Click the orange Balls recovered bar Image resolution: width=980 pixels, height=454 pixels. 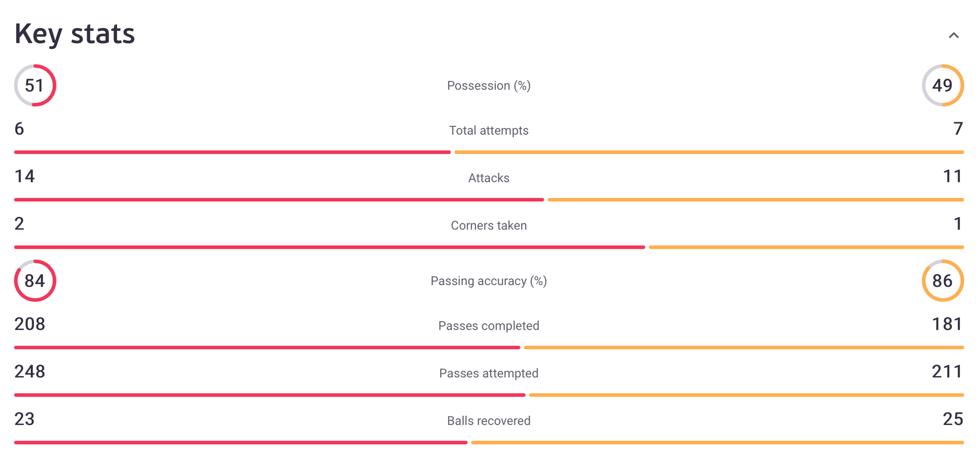pyautogui.click(x=717, y=443)
